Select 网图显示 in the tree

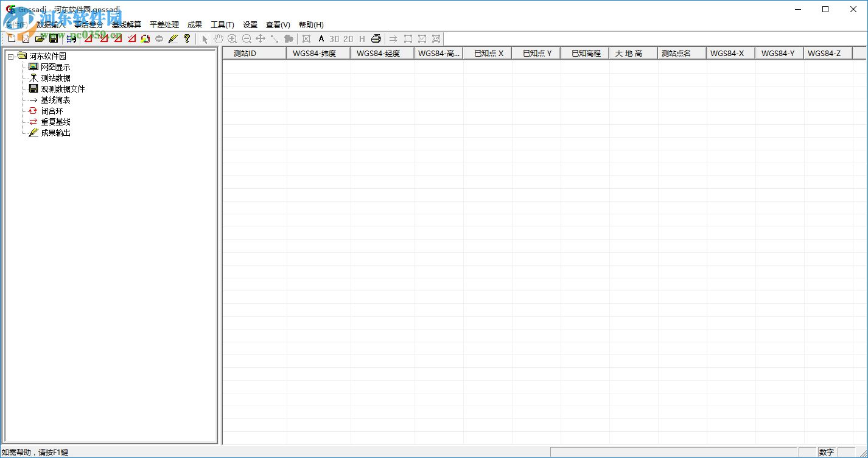click(x=55, y=67)
